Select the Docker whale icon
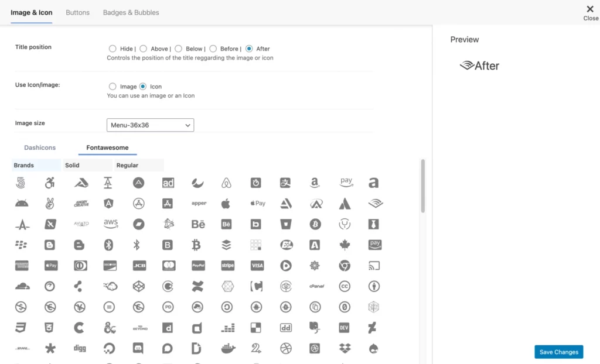The image size is (600, 364). (x=227, y=348)
